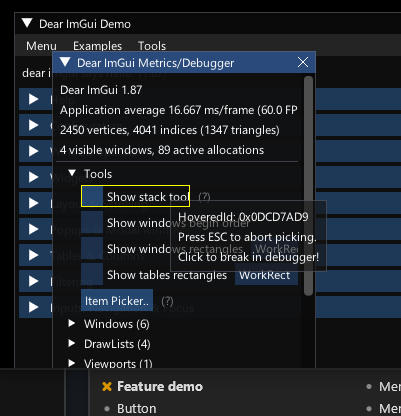Open the Examples menu
This screenshot has height=416, width=401.
97,46
